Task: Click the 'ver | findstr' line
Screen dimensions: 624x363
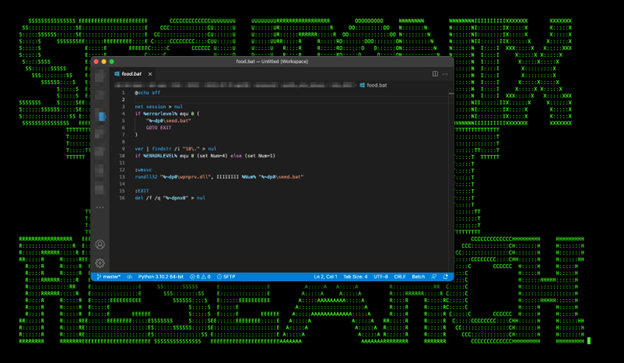Action: pos(176,149)
